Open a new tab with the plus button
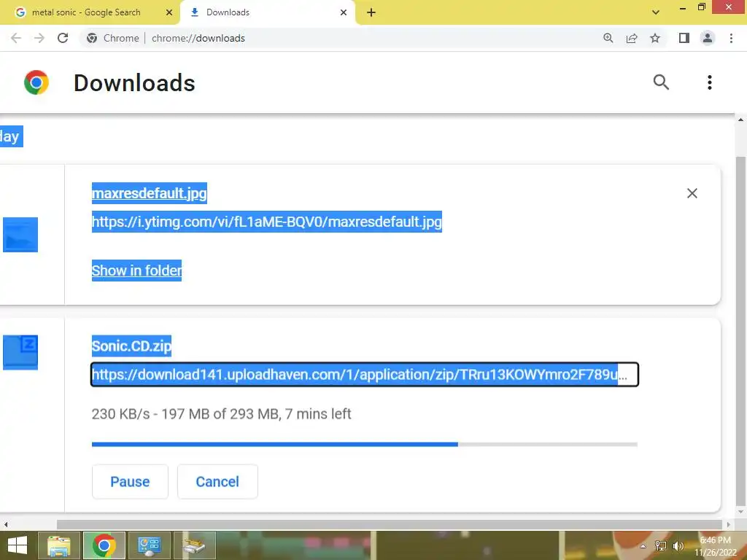 tap(371, 12)
